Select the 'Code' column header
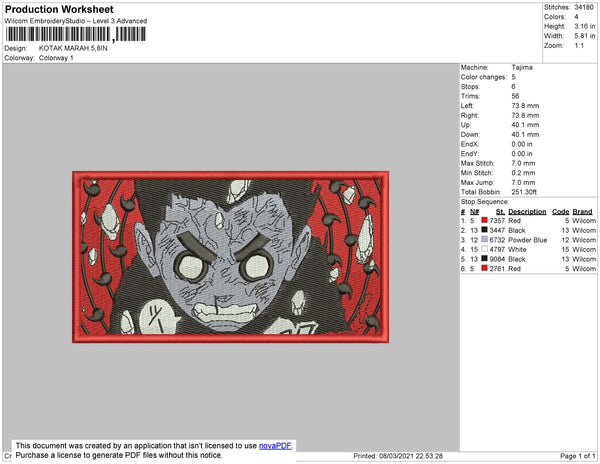This screenshot has height=464, width=600. [x=561, y=212]
